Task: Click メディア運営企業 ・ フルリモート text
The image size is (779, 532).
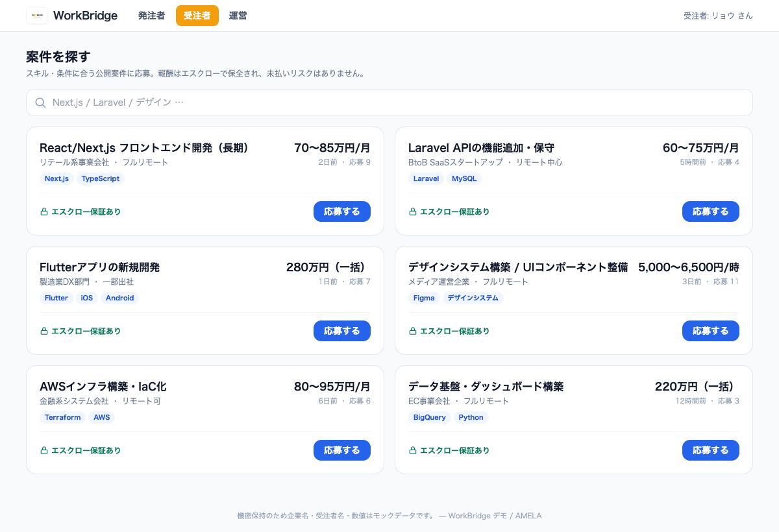Action: [468, 282]
